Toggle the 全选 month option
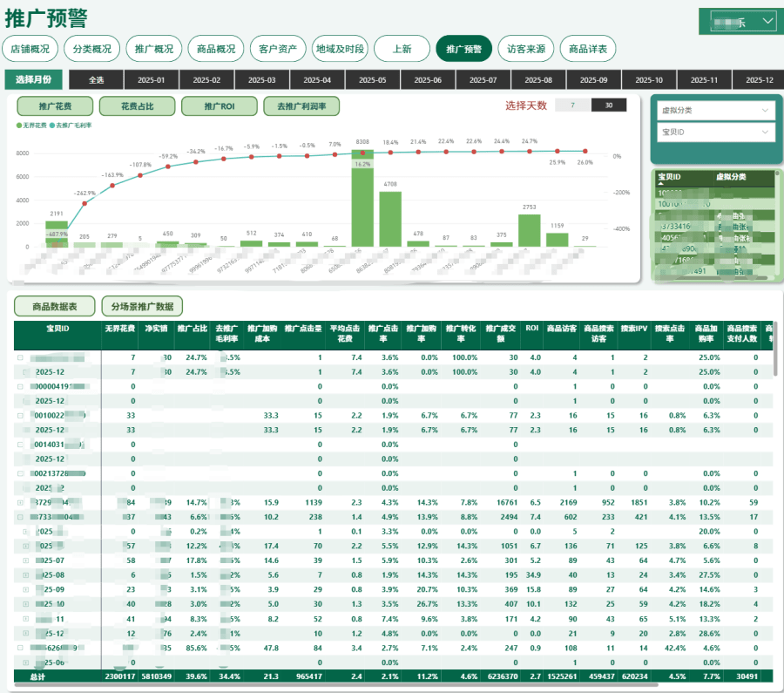The image size is (784, 693). tap(97, 80)
